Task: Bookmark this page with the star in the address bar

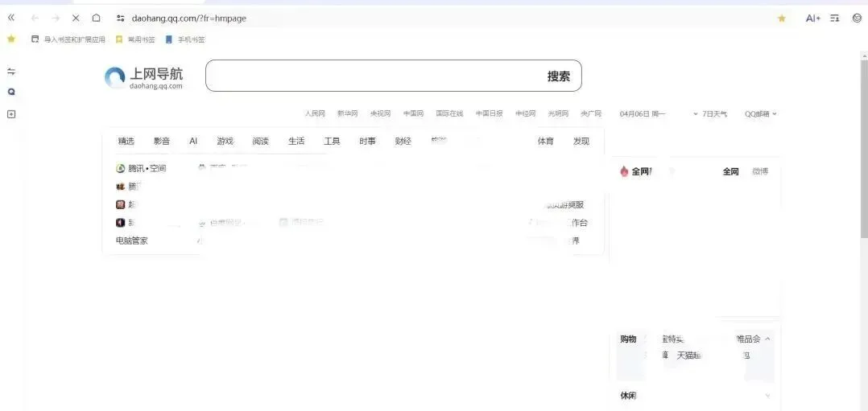Action: click(x=782, y=18)
